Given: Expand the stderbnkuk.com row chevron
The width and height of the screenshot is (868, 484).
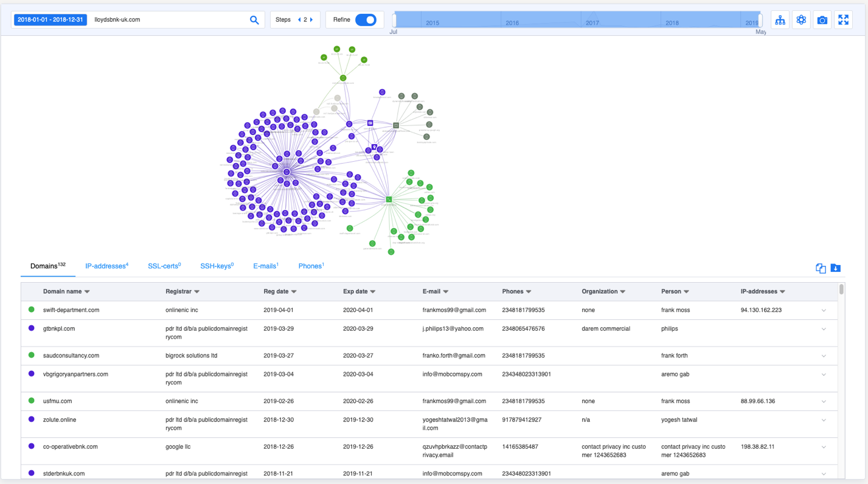Looking at the screenshot, I should click(824, 474).
